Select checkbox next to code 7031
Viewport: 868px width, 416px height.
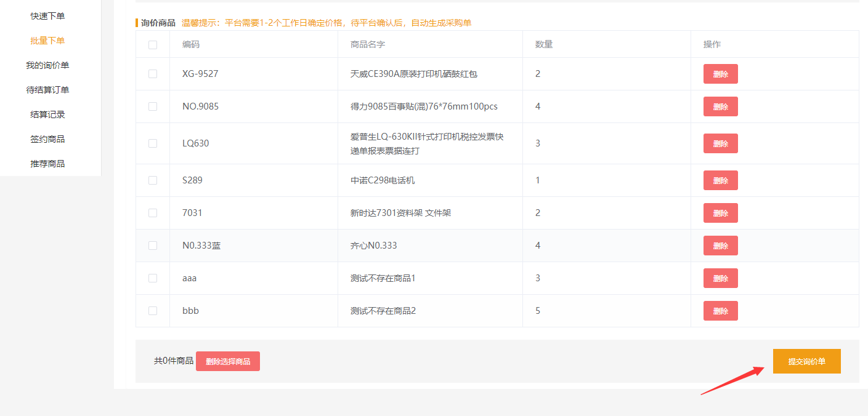[153, 213]
